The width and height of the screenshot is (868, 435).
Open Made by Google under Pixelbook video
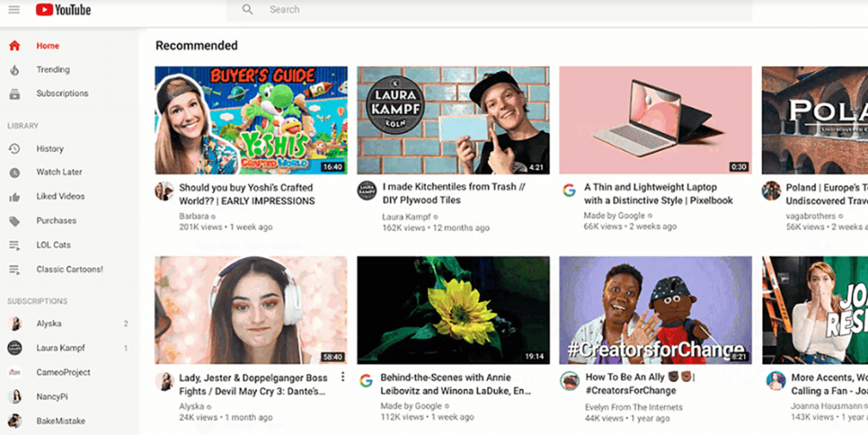[615, 215]
